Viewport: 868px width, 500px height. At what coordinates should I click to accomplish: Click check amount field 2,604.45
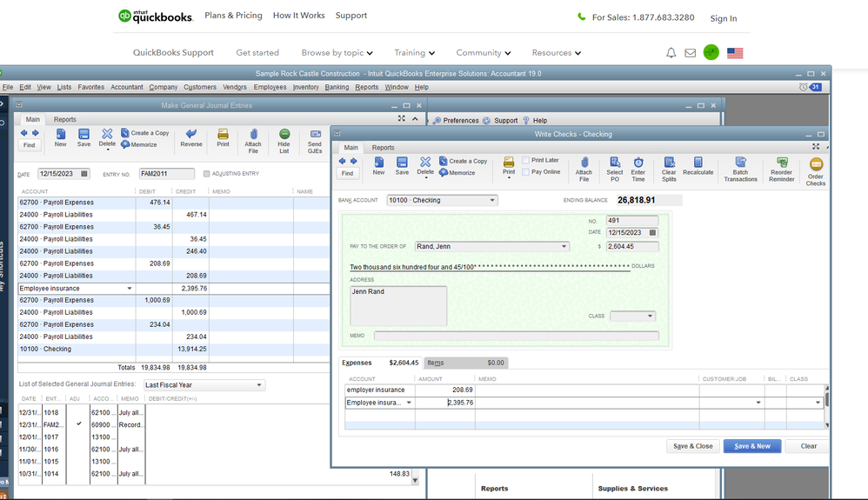tap(632, 246)
